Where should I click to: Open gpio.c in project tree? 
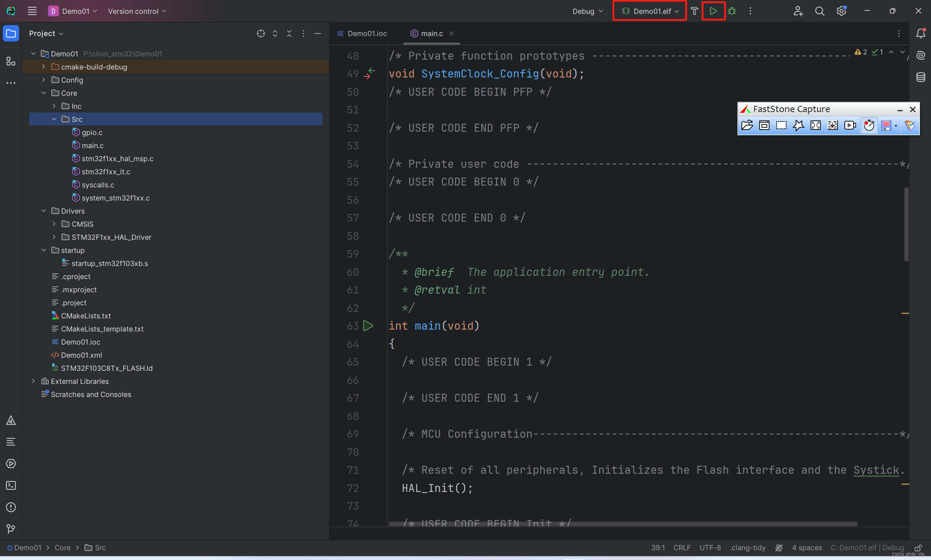pyautogui.click(x=92, y=132)
